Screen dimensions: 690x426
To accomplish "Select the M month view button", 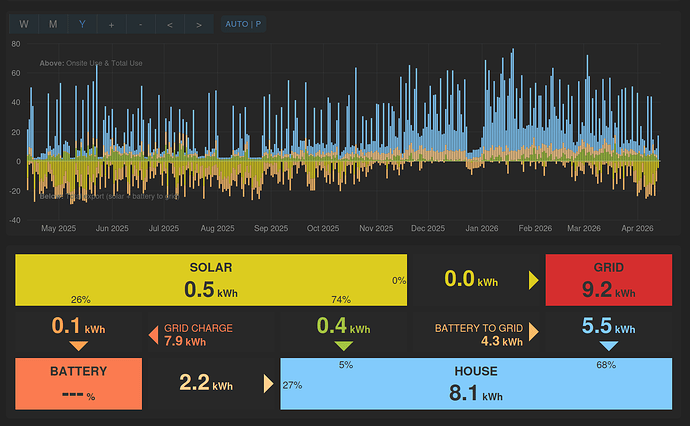I will [x=53, y=24].
